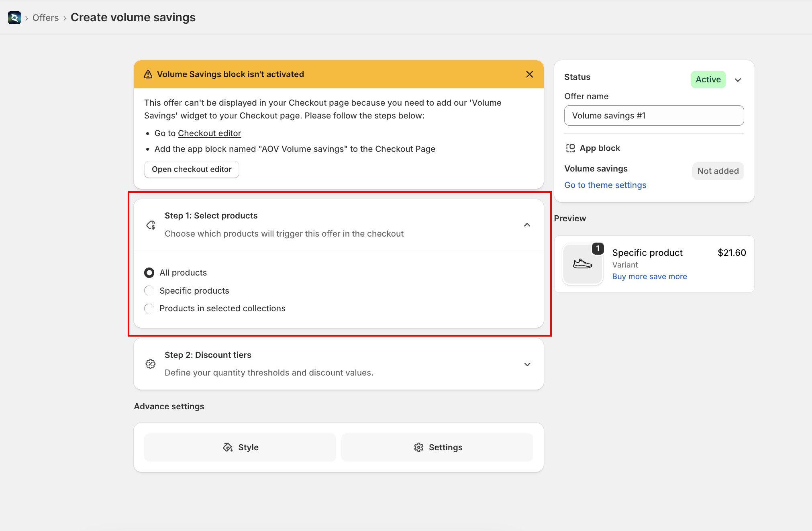Viewport: 812px width, 531px height.
Task: Click the Step 1: Select products heading
Action: click(x=211, y=216)
